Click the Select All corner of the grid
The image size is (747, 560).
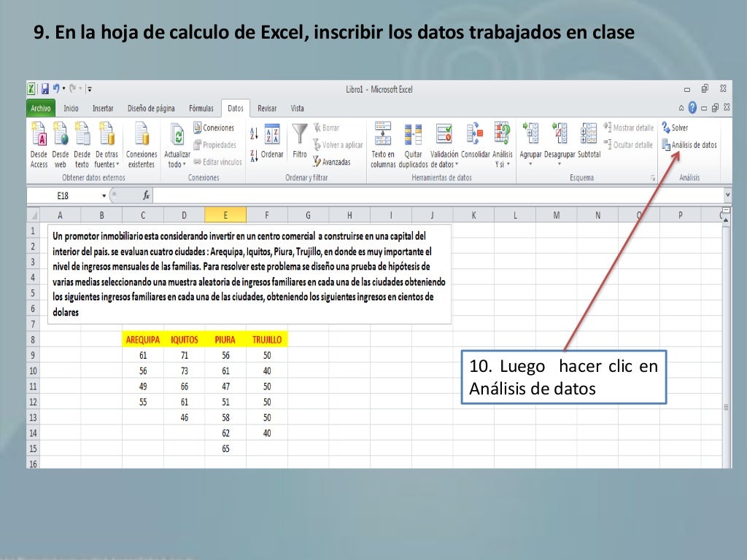point(34,215)
